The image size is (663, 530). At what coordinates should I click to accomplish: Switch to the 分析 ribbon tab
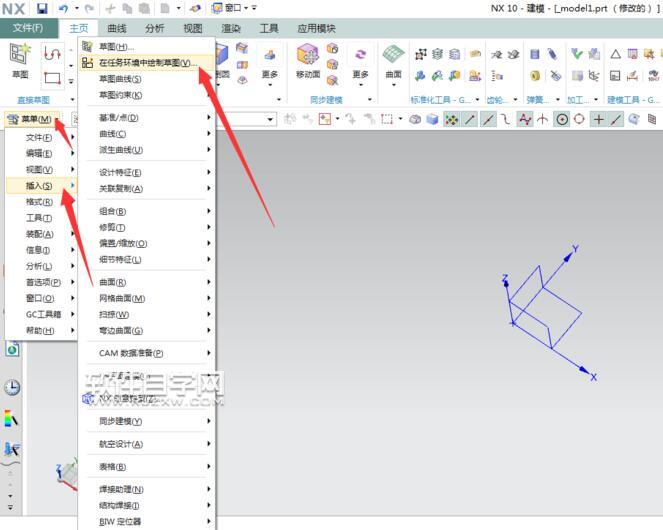coord(154,28)
